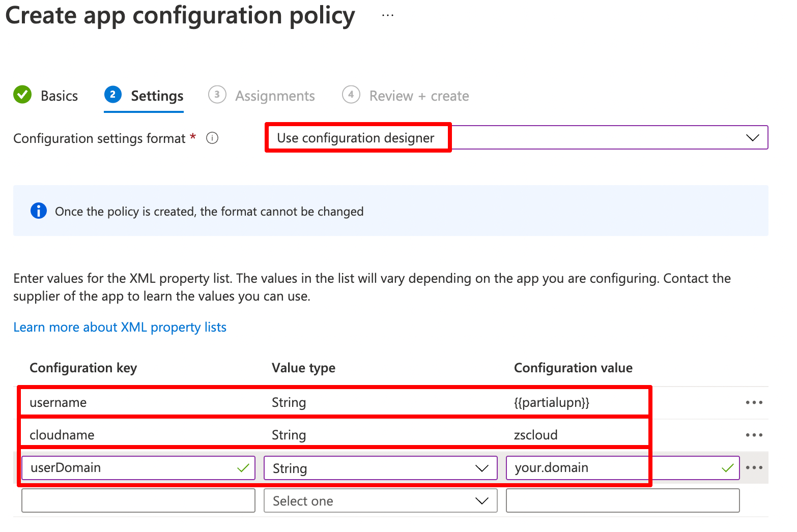Open the ellipsis menu for the username row
This screenshot has height=532, width=797.
point(754,402)
